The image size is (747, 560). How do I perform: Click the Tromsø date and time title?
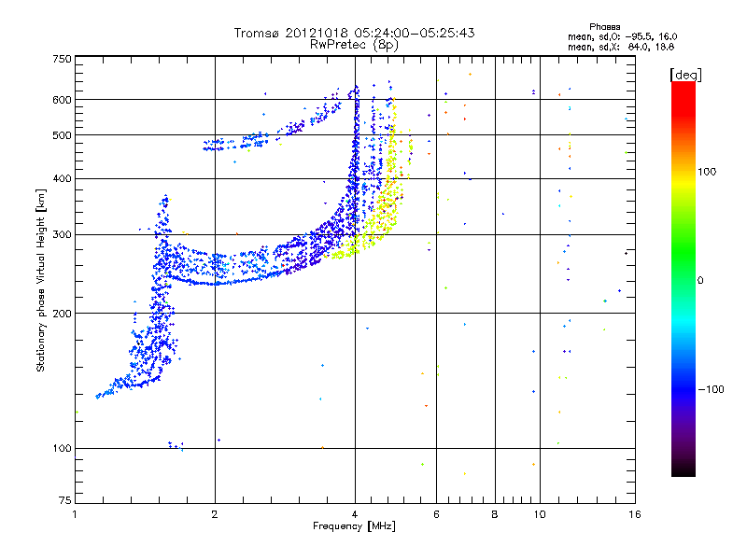coord(354,33)
